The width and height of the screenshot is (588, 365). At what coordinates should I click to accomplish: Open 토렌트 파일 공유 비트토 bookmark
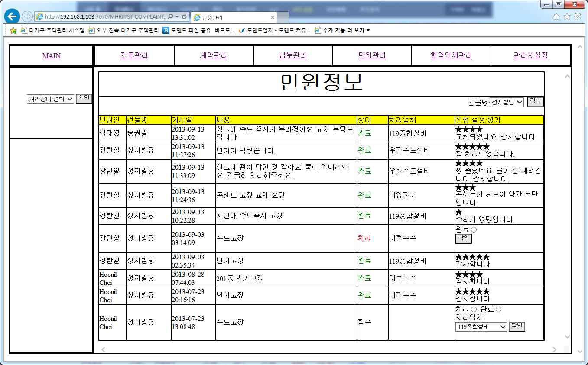pos(198,30)
